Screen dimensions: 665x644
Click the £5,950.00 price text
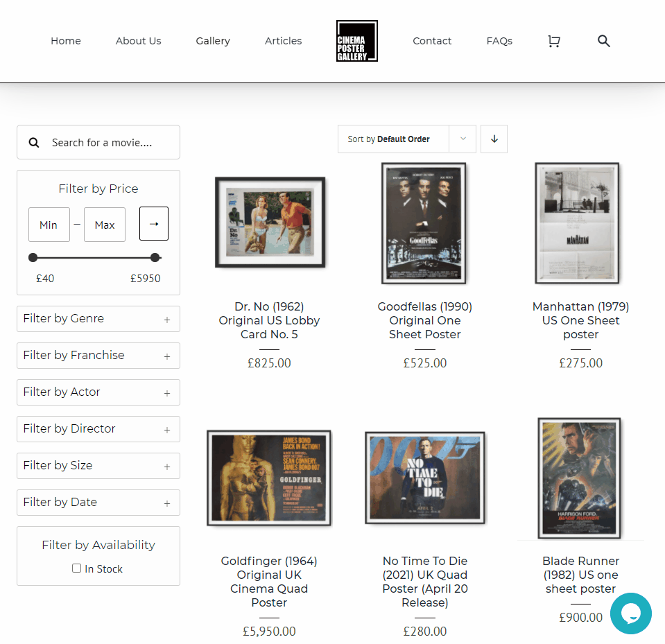click(269, 632)
